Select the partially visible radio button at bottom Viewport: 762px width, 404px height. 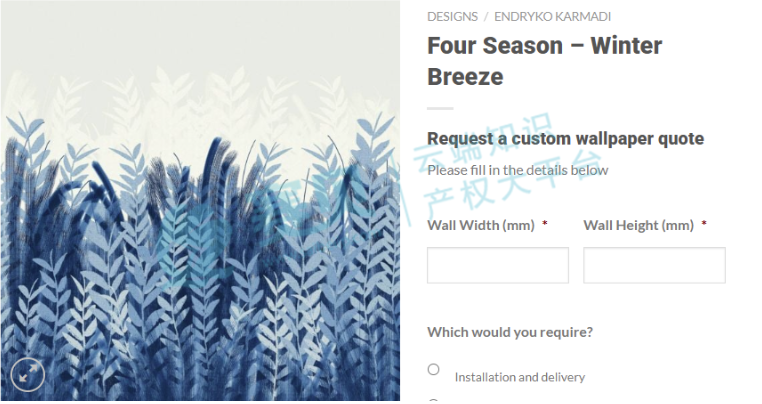(434, 401)
